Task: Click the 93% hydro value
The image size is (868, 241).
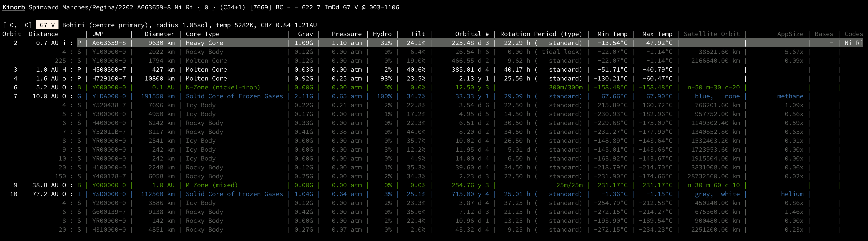Action: click(386, 78)
